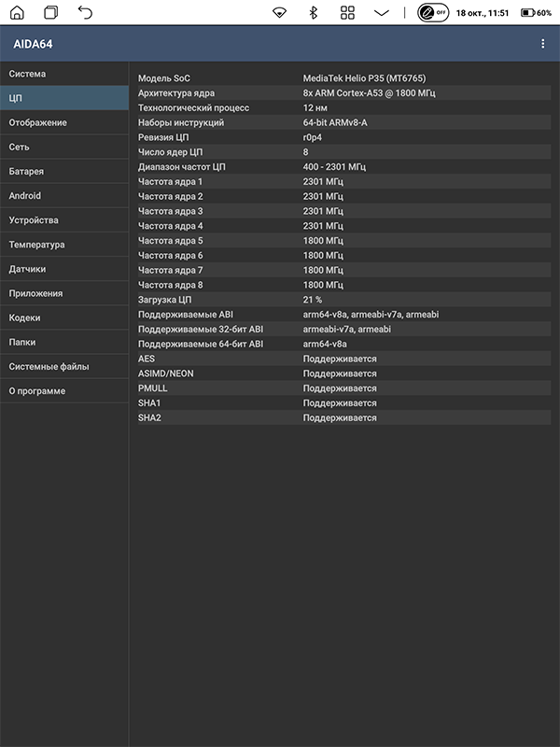This screenshot has height=747, width=560.
Task: Go to Батарея category
Action: click(27, 171)
